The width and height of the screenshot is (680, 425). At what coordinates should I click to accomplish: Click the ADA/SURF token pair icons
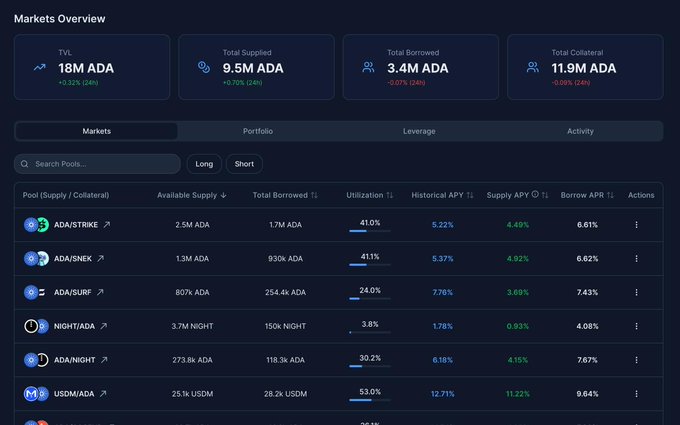[x=36, y=292]
